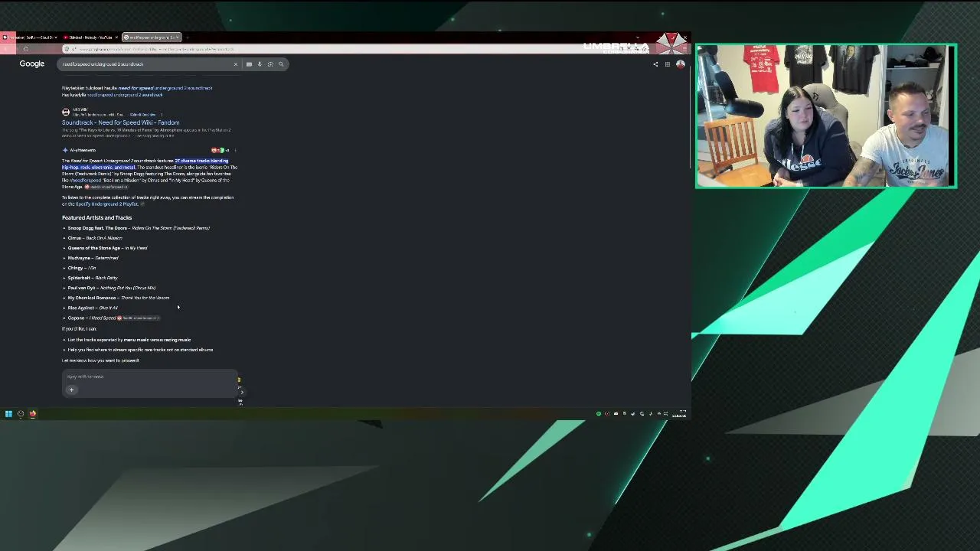The width and height of the screenshot is (980, 551).
Task: Open the browser icon on the taskbar
Action: point(33,414)
